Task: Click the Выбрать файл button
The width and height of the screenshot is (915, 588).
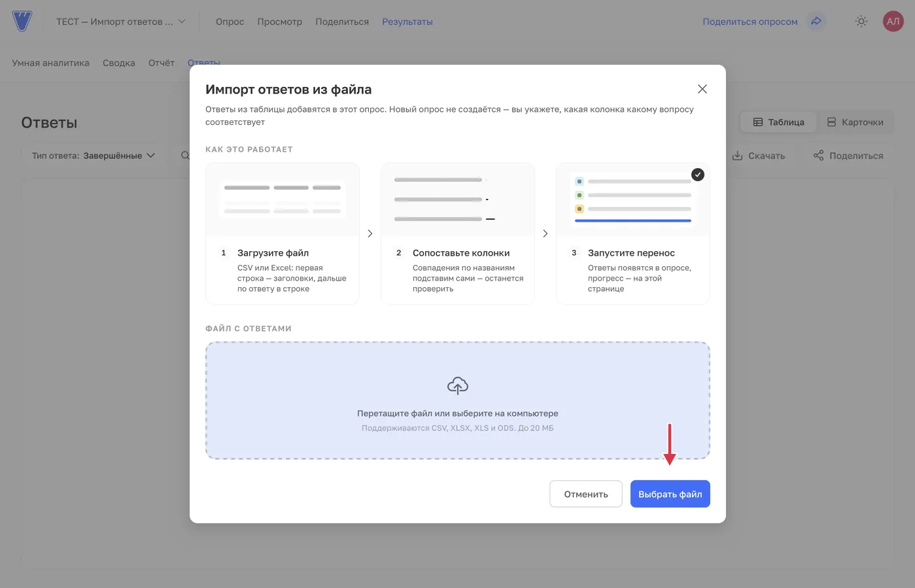Action: pyautogui.click(x=670, y=494)
